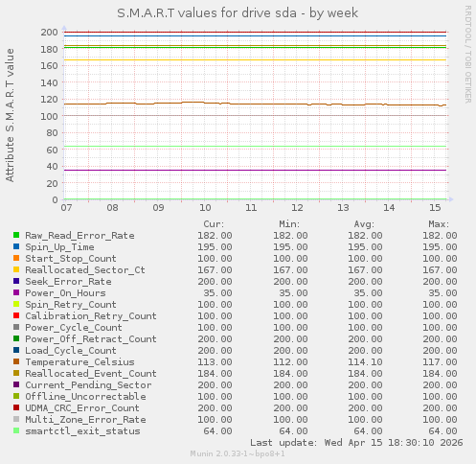The image size is (476, 464).
Task: Click the Last update timestamp text
Action: (356, 443)
